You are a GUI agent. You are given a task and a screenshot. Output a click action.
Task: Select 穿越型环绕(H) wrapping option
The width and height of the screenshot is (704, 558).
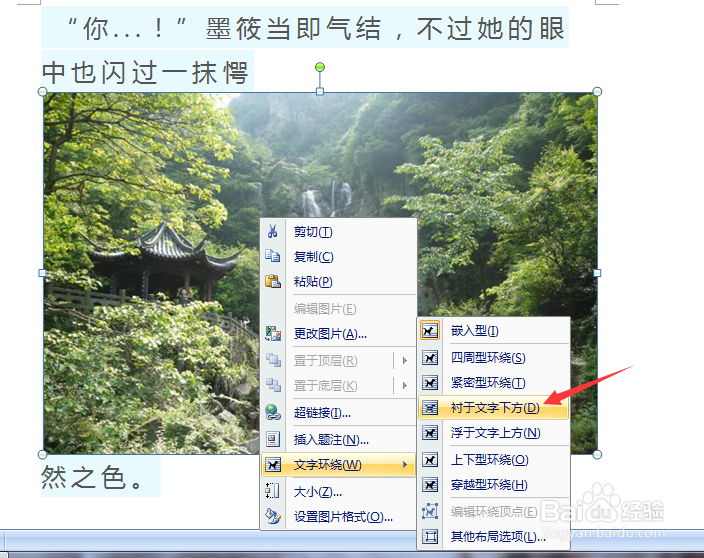point(494,485)
